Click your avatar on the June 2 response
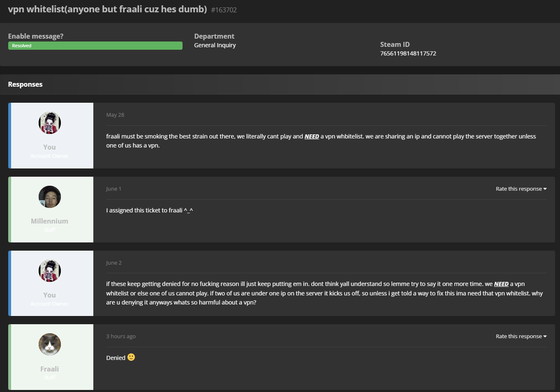 pos(50,271)
